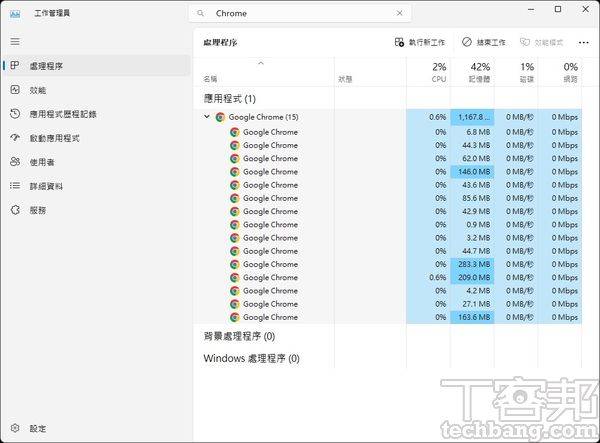Click the 283.3 MB memory cell
Image resolution: width=600 pixels, height=443 pixels.
pos(472,264)
